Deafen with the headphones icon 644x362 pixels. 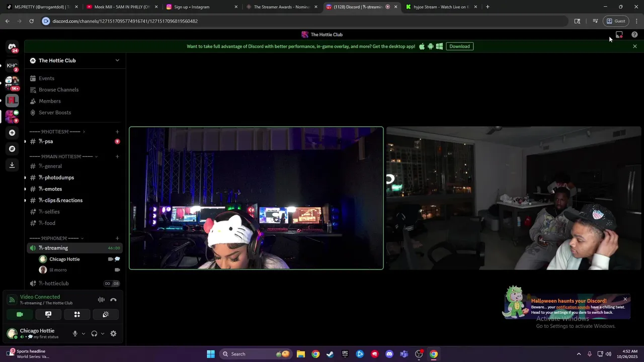click(x=94, y=333)
